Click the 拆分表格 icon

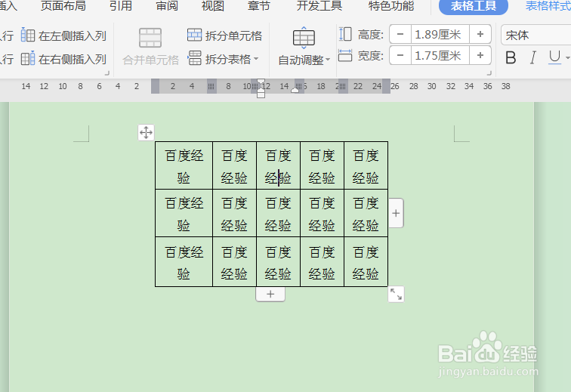tap(194, 58)
